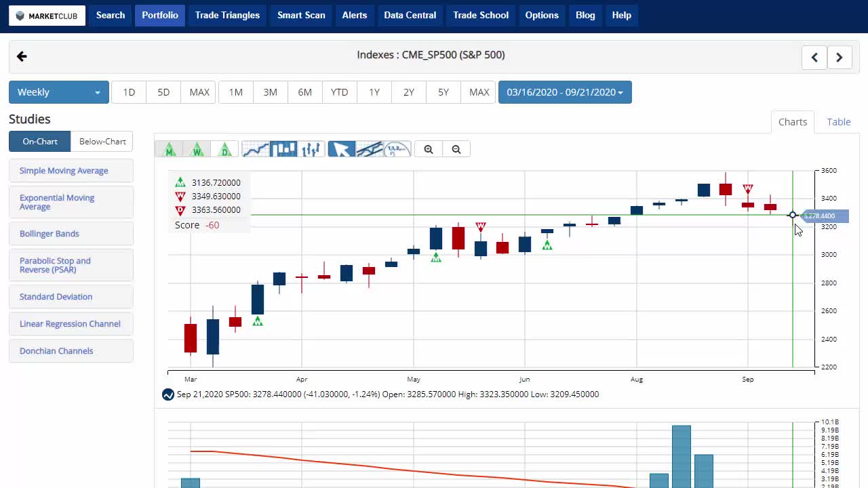Go back with the left arrow
Image resolution: width=868 pixels, height=488 pixels.
point(22,57)
